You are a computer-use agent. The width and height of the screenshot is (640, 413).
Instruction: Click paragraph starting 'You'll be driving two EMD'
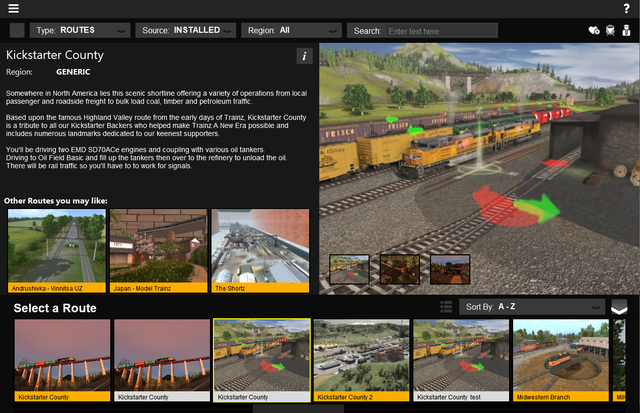click(x=146, y=158)
